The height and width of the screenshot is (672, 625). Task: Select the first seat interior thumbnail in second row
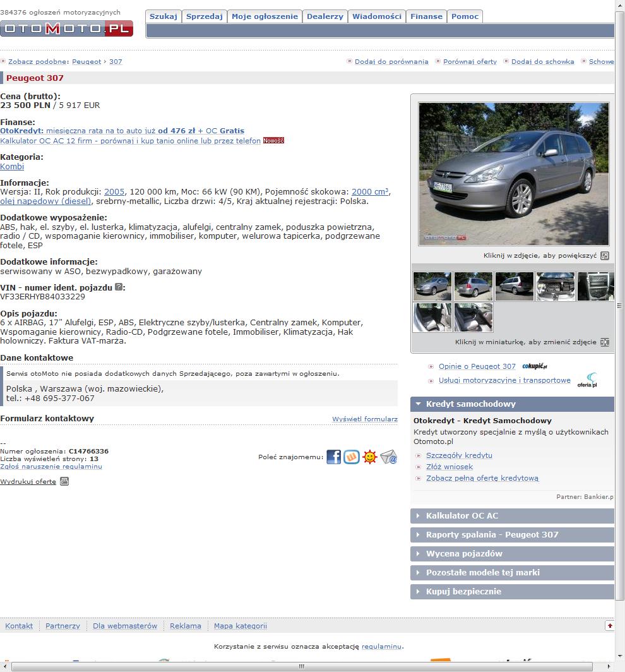click(432, 317)
